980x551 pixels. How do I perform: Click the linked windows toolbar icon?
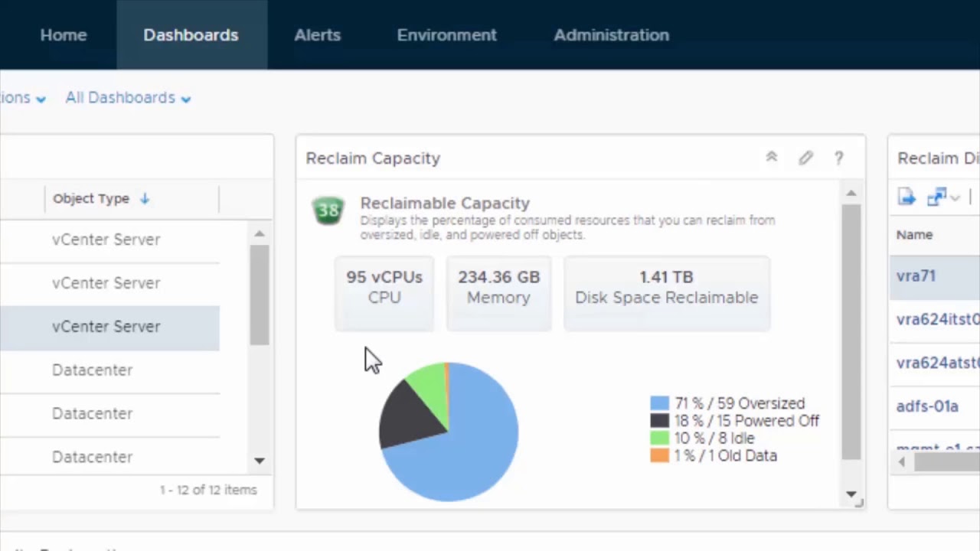936,197
